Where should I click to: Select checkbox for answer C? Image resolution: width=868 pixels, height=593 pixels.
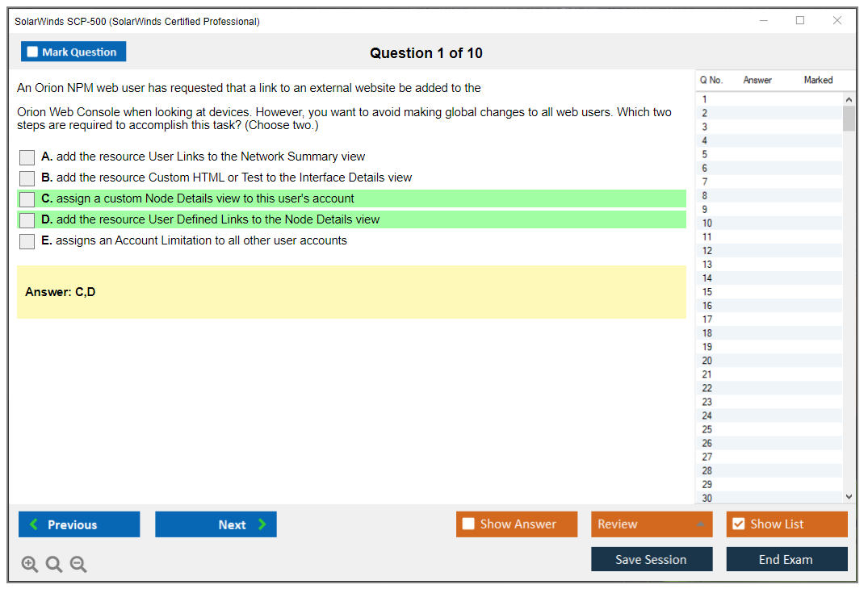click(x=27, y=199)
